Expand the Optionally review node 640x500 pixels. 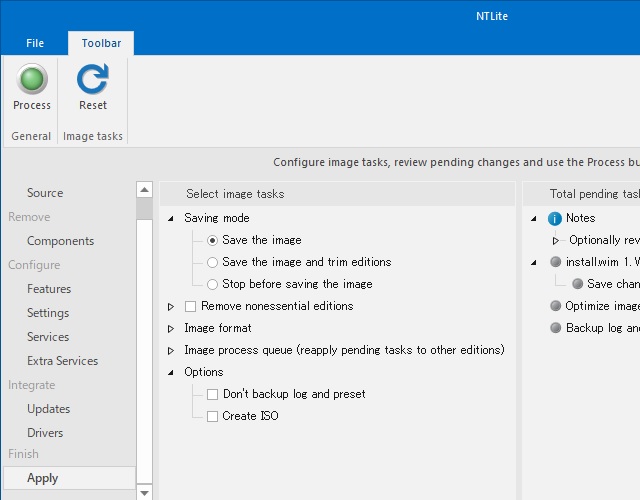[555, 241]
